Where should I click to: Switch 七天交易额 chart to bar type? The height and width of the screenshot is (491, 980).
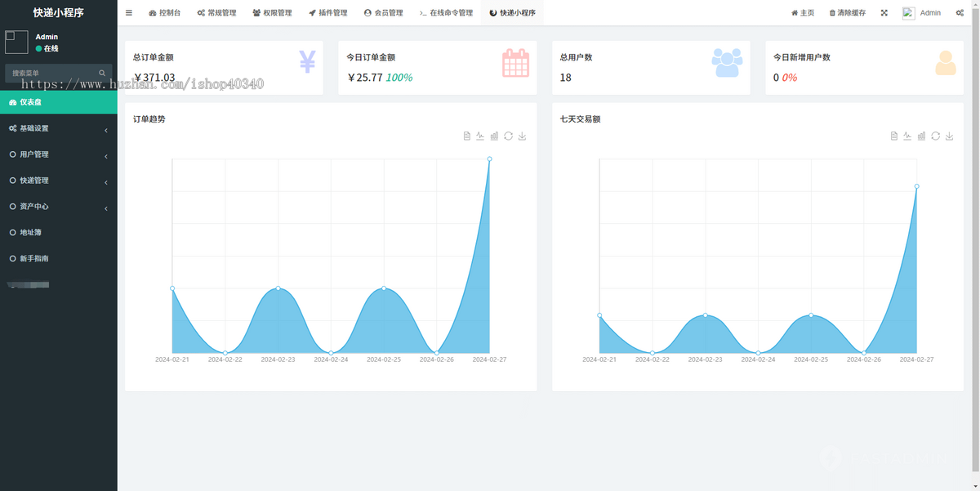click(x=921, y=136)
